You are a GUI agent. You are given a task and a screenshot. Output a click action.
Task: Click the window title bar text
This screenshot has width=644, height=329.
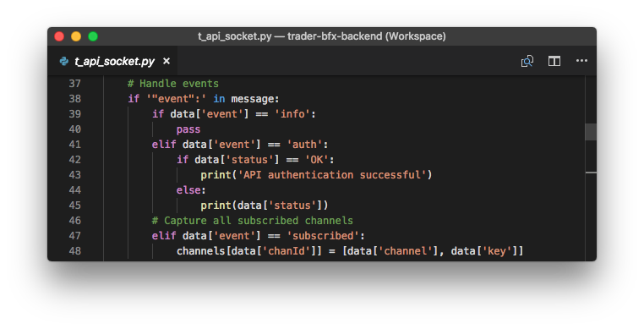coord(322,36)
